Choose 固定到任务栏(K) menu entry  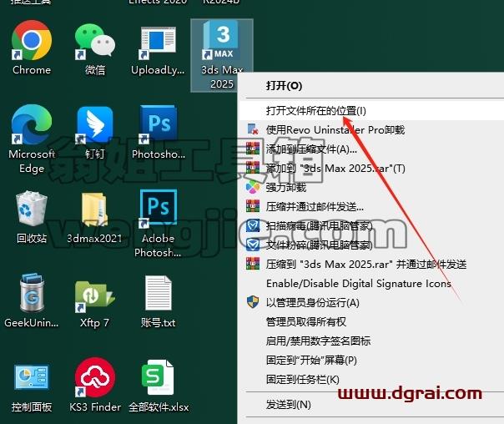click(x=371, y=380)
